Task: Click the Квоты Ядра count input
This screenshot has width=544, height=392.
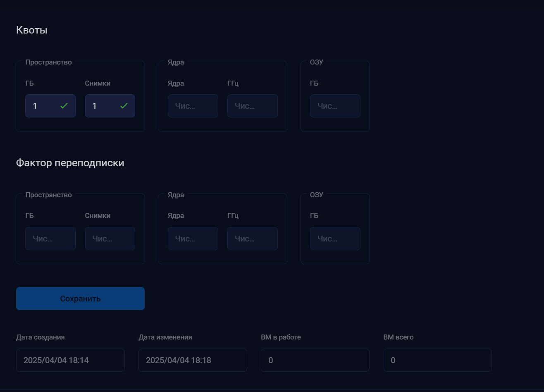Action: 193,106
